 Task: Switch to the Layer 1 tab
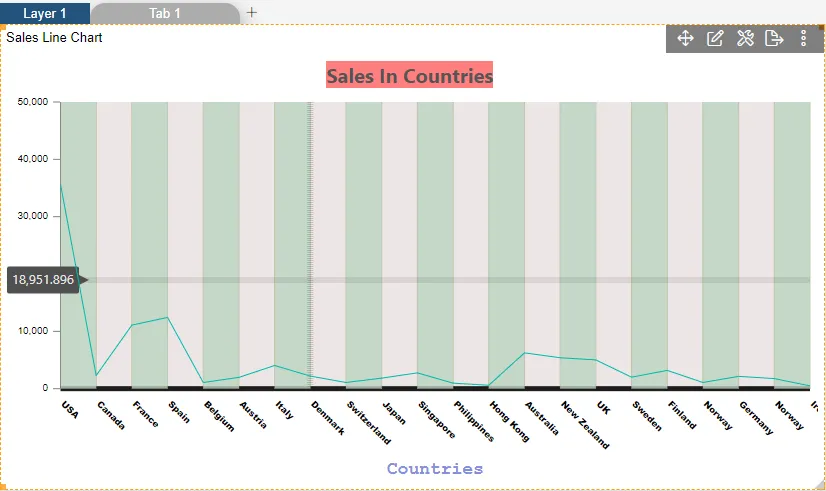tap(45, 13)
